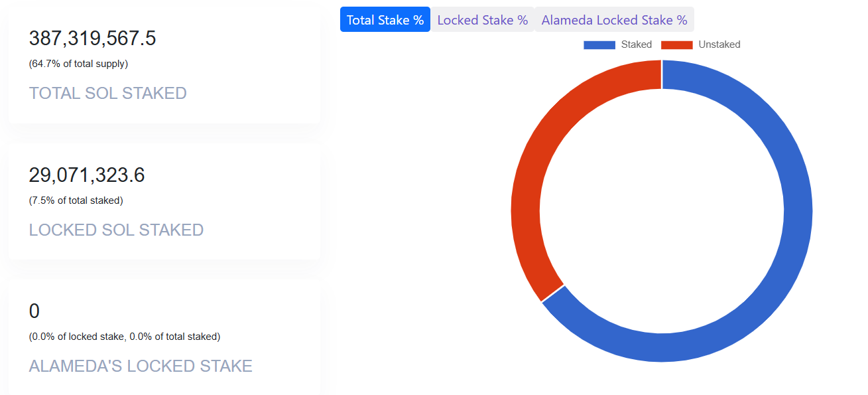Viewport: 868px width, 395px height.
Task: Click the empty center of the donut chart
Action: 662,211
